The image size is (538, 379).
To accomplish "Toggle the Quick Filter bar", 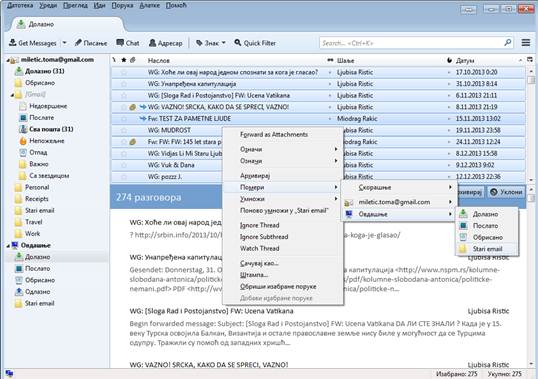I will tap(255, 43).
